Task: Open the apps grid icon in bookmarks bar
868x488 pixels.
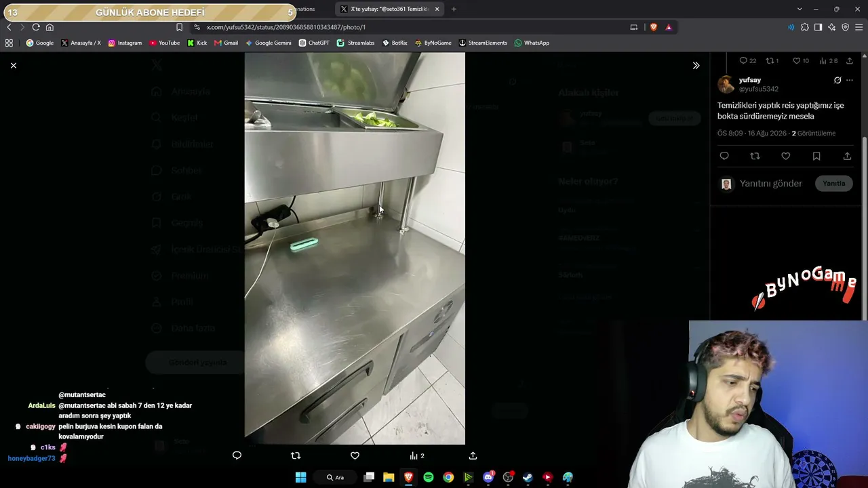Action: 9,43
